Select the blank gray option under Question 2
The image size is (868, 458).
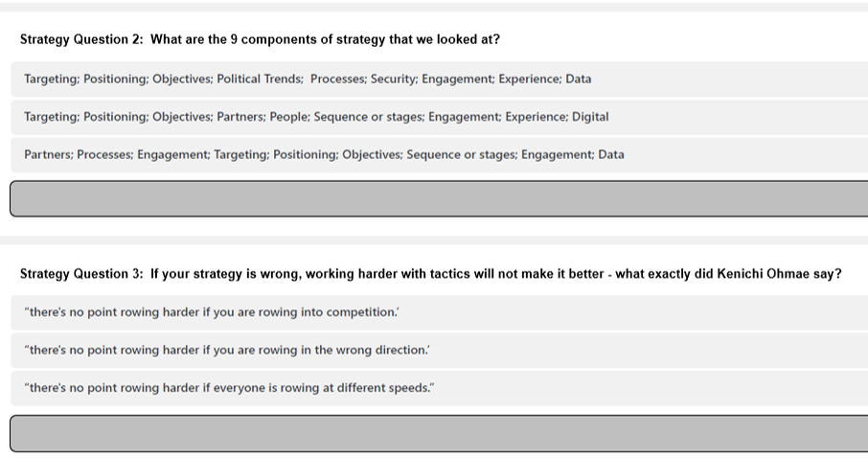tap(440, 198)
